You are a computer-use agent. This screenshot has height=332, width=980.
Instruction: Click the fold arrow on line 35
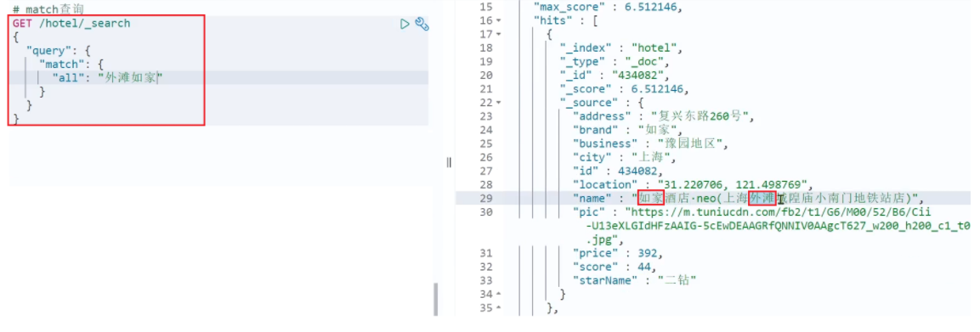pos(499,307)
